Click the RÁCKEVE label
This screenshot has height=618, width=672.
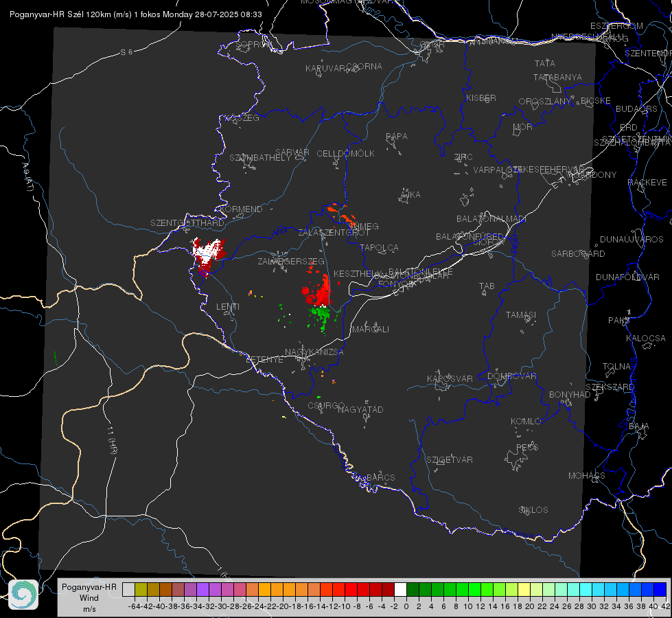click(x=647, y=183)
